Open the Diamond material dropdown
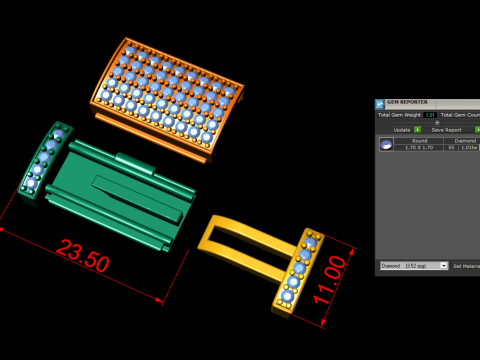This screenshot has width=480, height=360. 414,266
